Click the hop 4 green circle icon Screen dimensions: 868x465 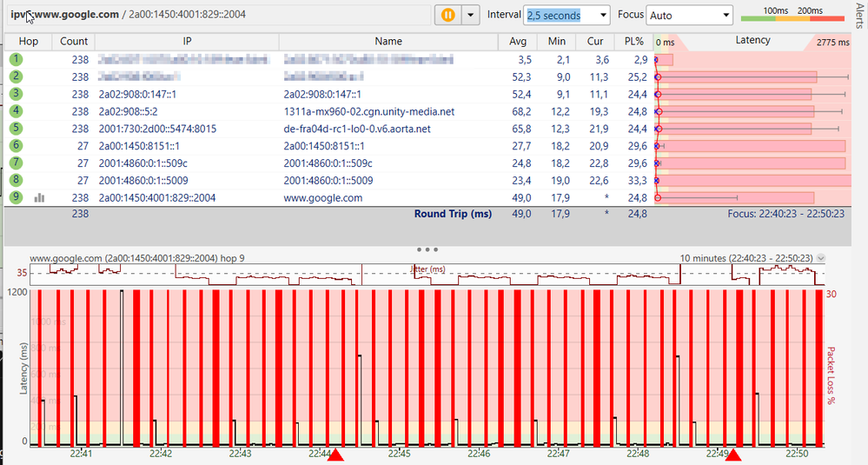(17, 111)
